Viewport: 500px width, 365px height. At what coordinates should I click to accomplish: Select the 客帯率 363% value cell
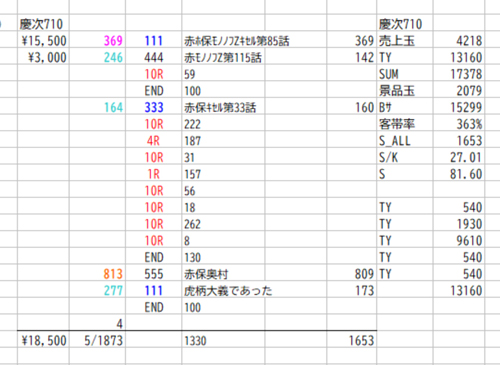[459, 124]
